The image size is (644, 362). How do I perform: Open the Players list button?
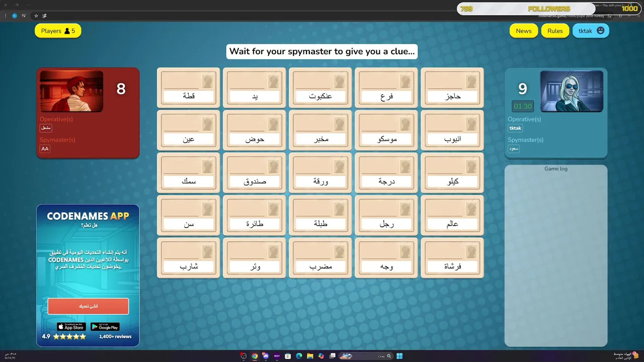(x=58, y=31)
